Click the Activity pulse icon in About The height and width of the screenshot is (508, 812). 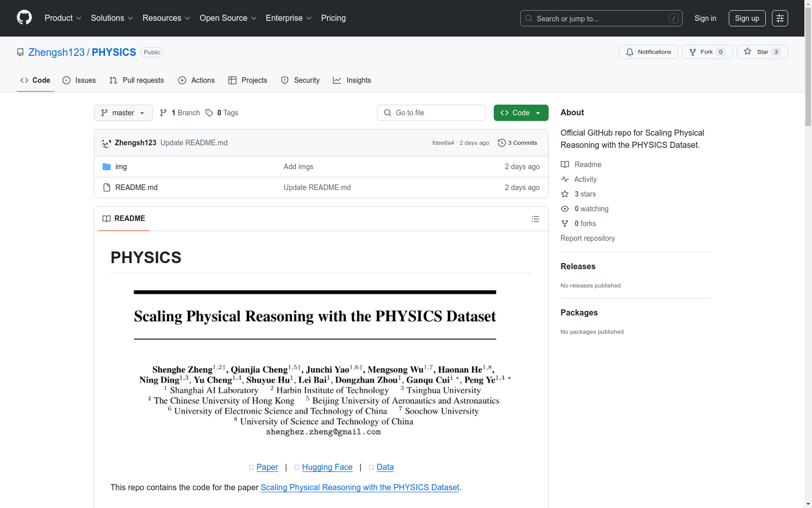click(565, 179)
